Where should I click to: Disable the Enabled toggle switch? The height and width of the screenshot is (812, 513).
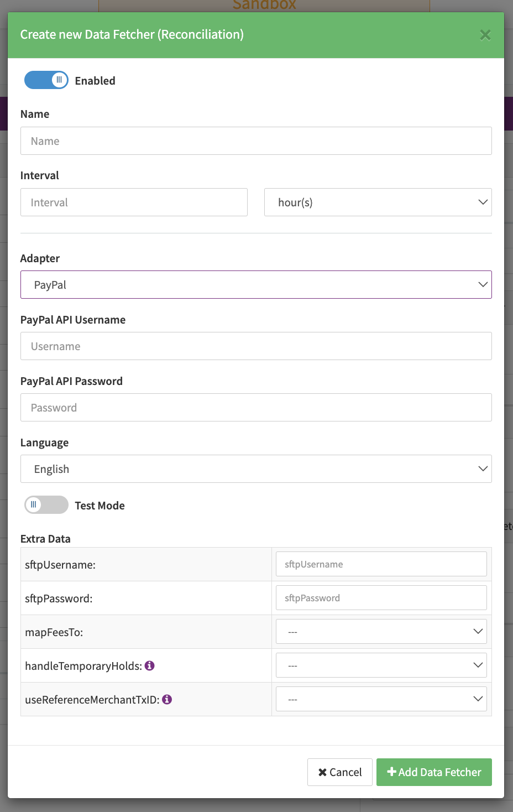coord(46,80)
